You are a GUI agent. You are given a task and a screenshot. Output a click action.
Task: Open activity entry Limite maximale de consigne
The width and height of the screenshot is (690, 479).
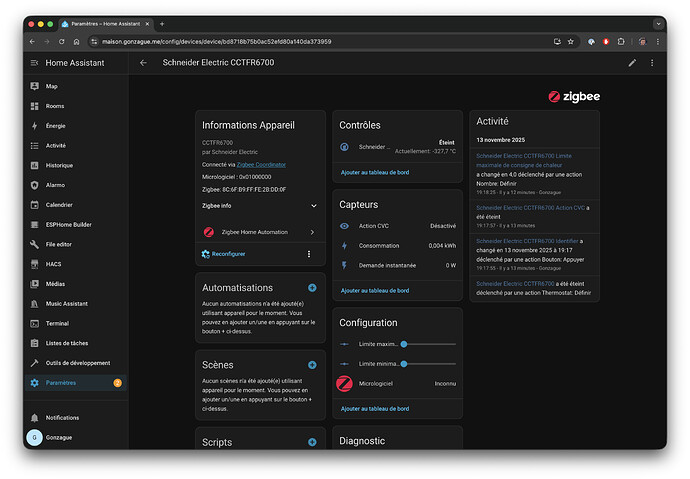pyautogui.click(x=524, y=161)
